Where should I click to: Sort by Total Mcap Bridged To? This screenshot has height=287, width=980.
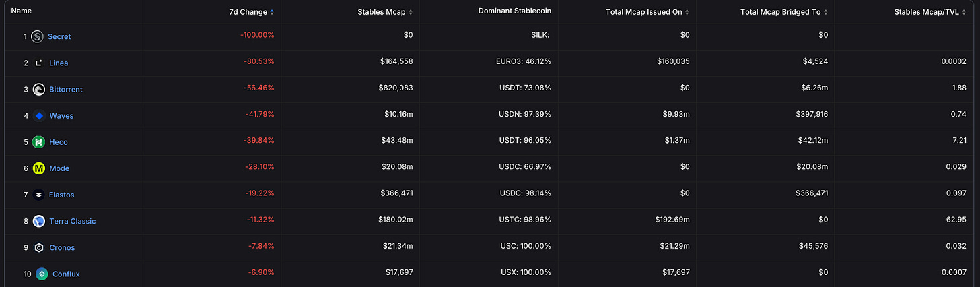[x=785, y=12]
